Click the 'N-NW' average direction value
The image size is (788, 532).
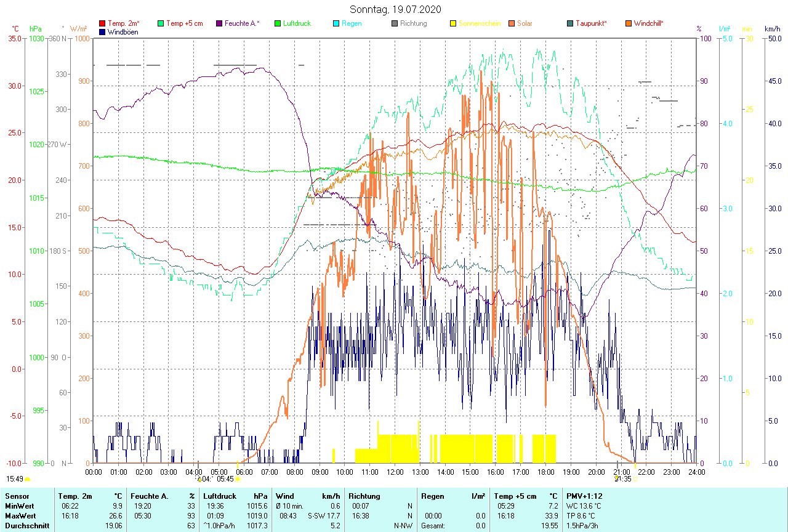(x=403, y=525)
